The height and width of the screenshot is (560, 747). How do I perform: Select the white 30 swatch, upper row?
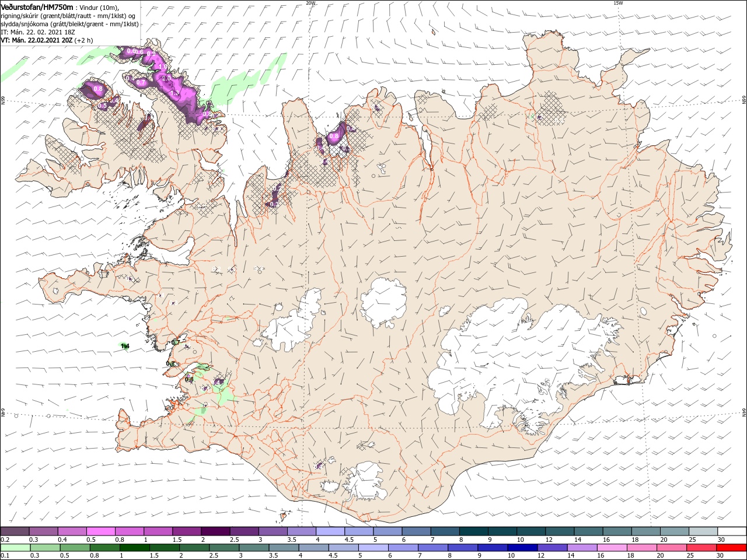tap(731, 531)
